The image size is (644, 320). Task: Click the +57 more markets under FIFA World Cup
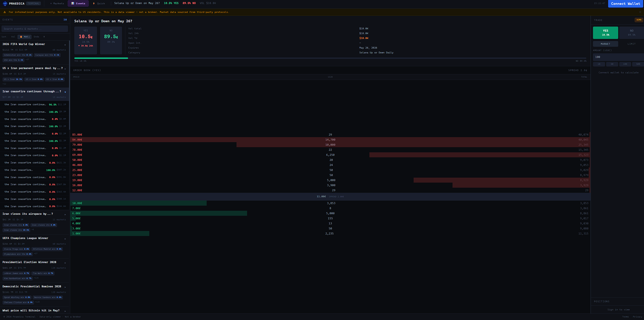coord(27,60)
